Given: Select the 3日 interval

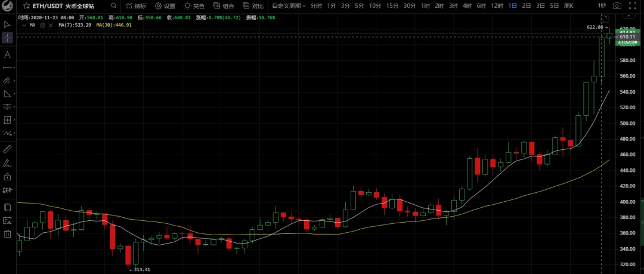Looking at the screenshot, I should click(540, 6).
